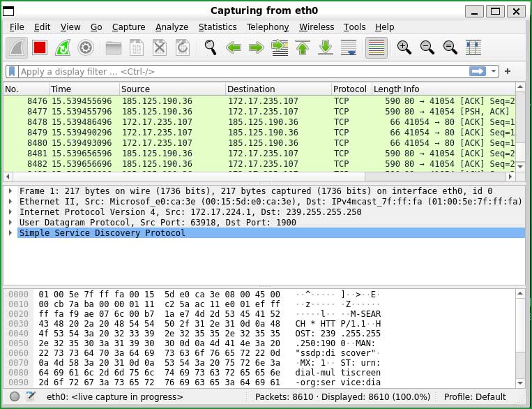Open the Tools menu
The image size is (532, 409).
click(x=355, y=27)
